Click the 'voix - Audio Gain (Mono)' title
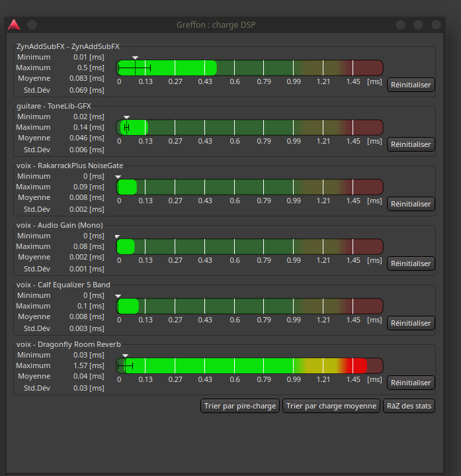This screenshot has height=476, width=461. [60, 225]
